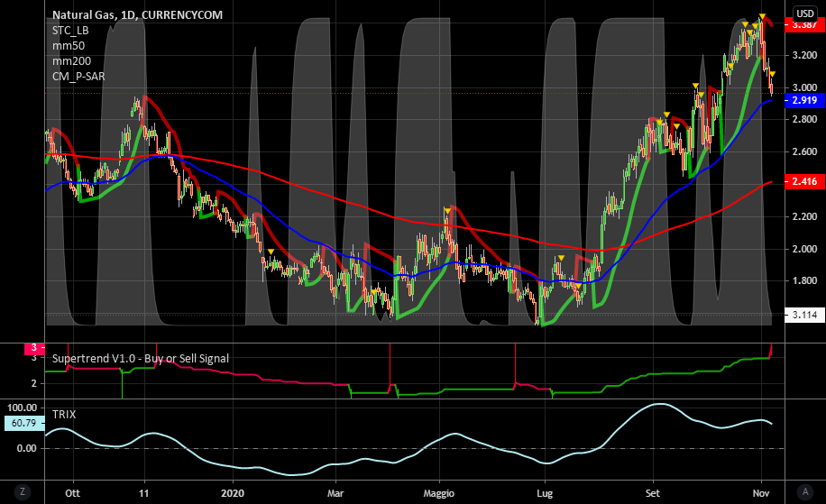Select the CM_P-SAR indicator label

coord(78,77)
